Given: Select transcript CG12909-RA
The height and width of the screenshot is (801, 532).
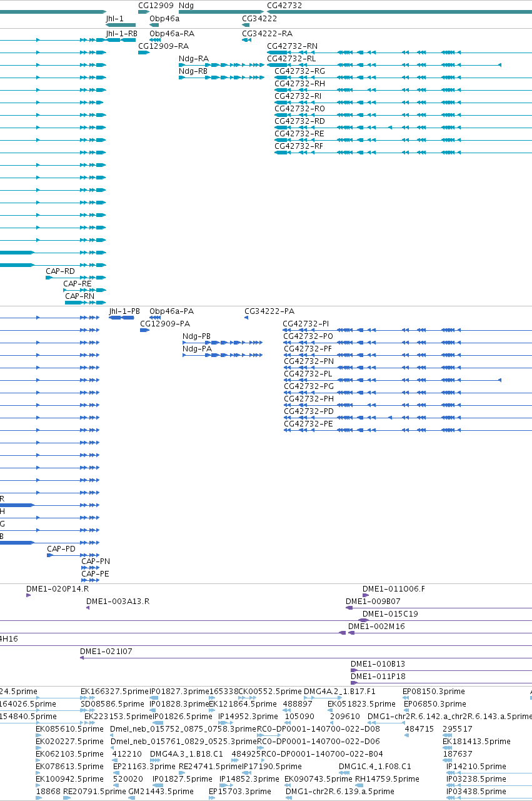Looking at the screenshot, I should pyautogui.click(x=163, y=46).
